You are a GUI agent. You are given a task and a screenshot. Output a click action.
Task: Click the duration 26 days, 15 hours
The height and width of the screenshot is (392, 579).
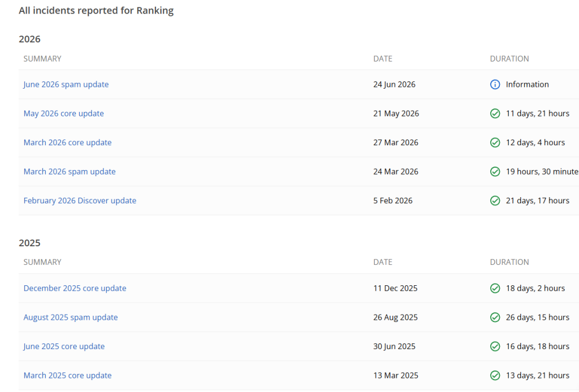(x=538, y=317)
